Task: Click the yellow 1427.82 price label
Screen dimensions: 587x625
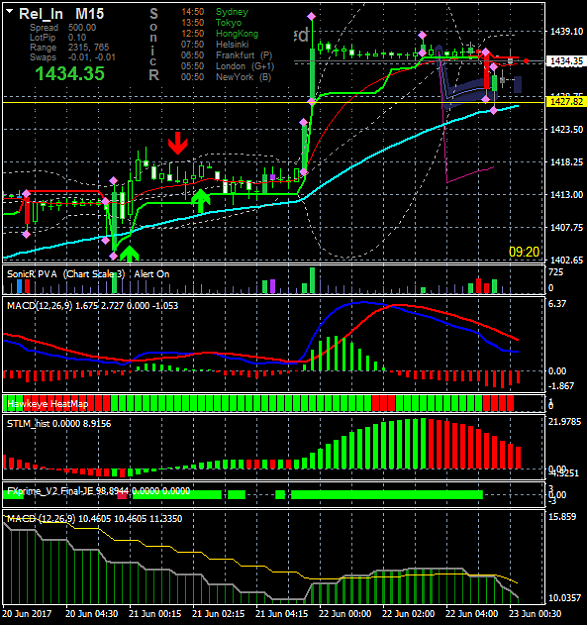Action: 566,102
